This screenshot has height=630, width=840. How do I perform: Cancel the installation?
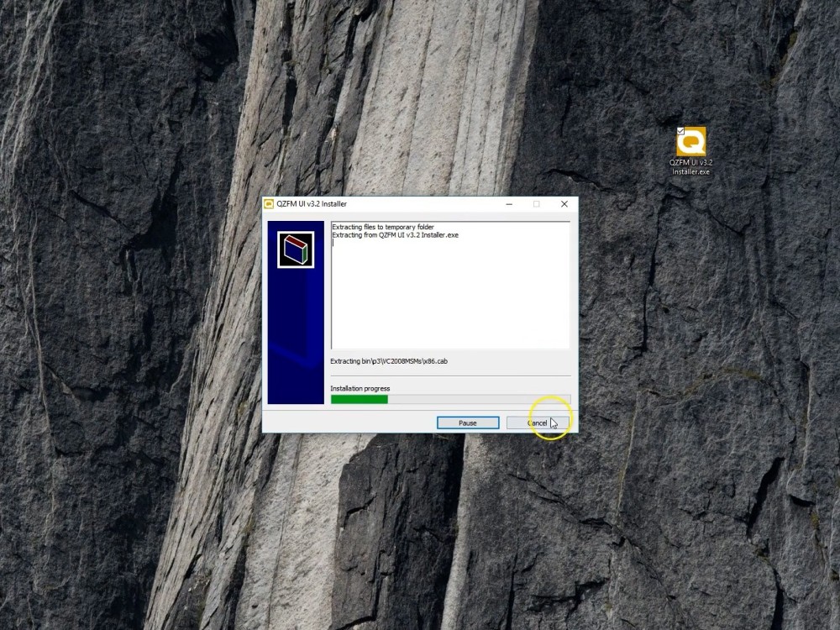[538, 423]
